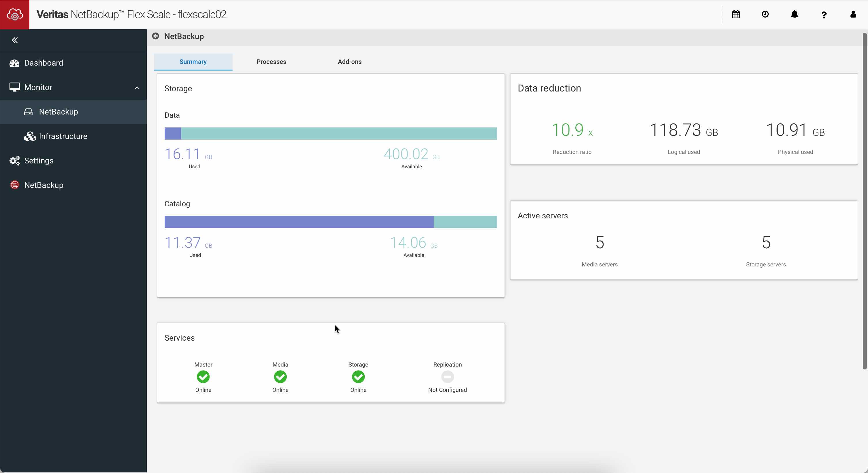Click the Storage service green check icon
The width and height of the screenshot is (868, 473).
tap(358, 377)
